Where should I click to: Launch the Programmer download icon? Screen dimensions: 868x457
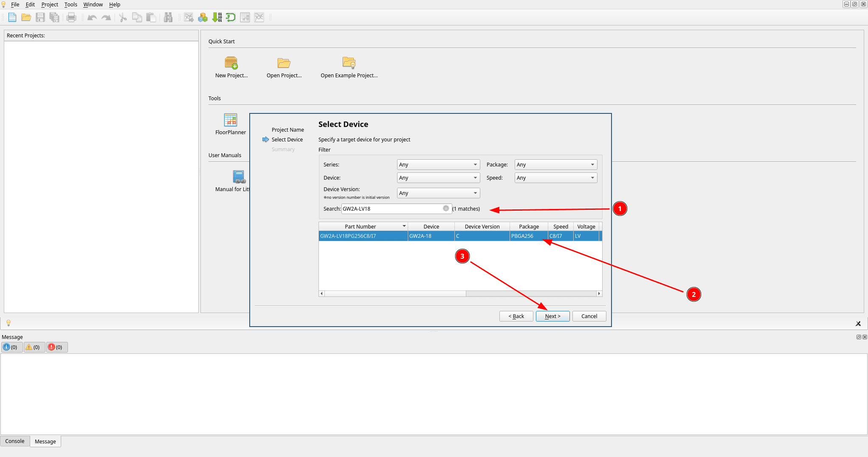point(217,17)
